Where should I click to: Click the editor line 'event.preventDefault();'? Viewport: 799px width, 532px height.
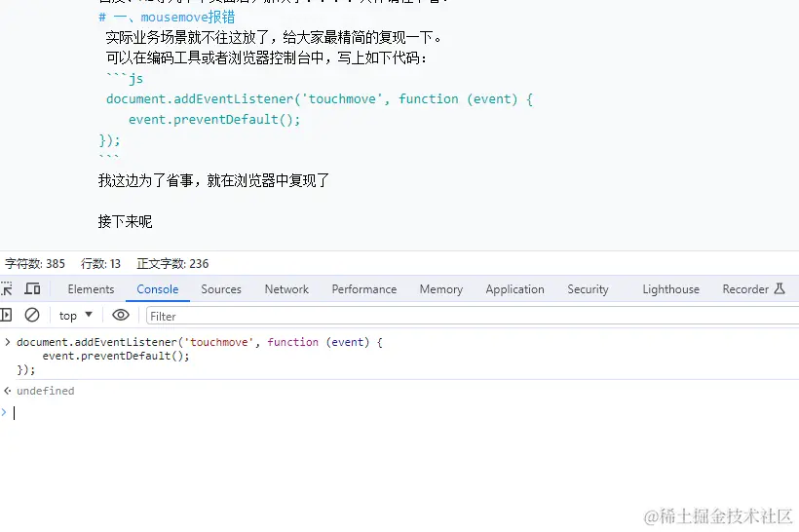pos(214,119)
